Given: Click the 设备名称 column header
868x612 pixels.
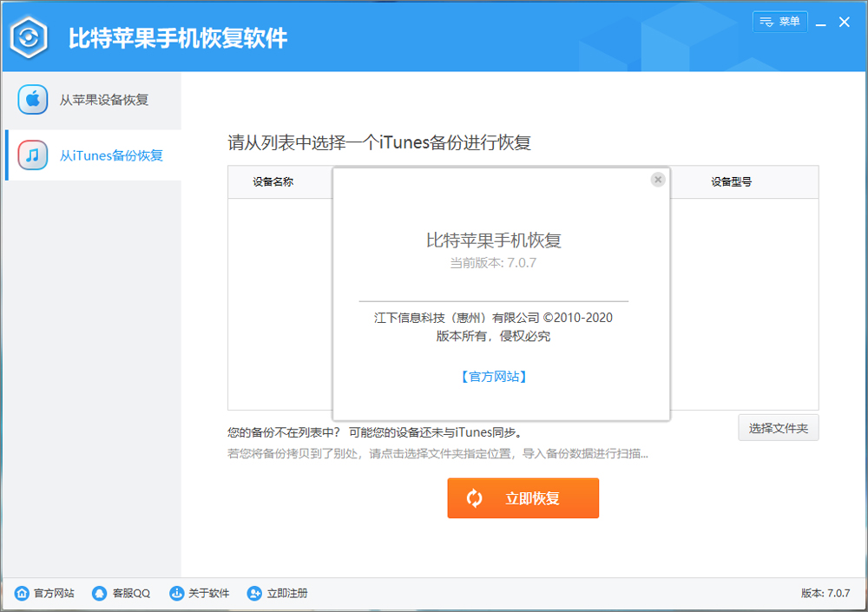Looking at the screenshot, I should (x=273, y=181).
